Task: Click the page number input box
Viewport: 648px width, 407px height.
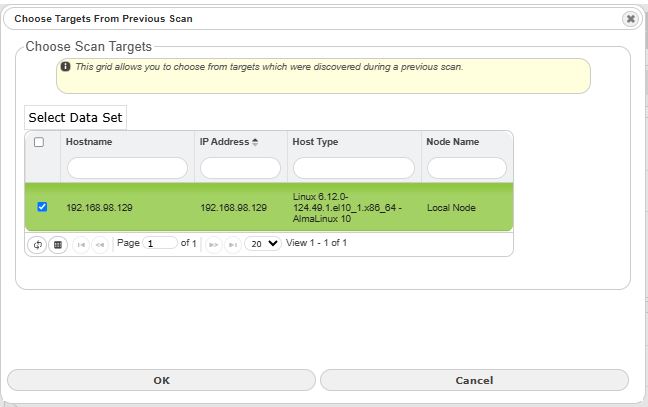Action: tap(160, 243)
